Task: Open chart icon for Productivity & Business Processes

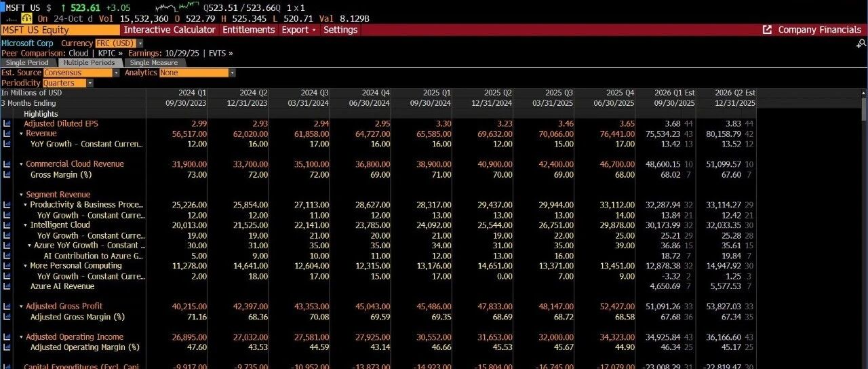Action: tap(7, 205)
